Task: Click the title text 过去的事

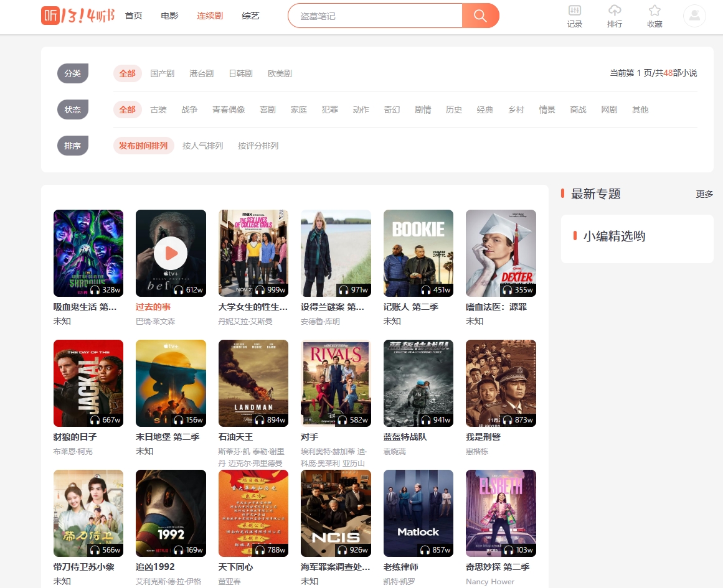Action: [x=153, y=307]
